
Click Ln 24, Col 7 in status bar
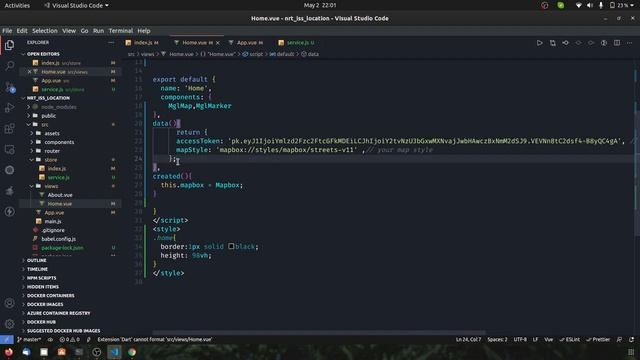pos(468,339)
